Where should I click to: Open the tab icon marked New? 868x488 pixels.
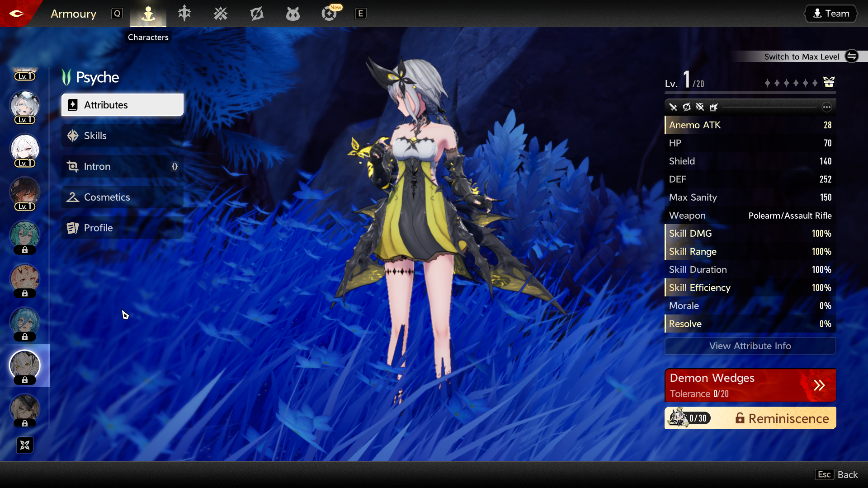(x=330, y=14)
